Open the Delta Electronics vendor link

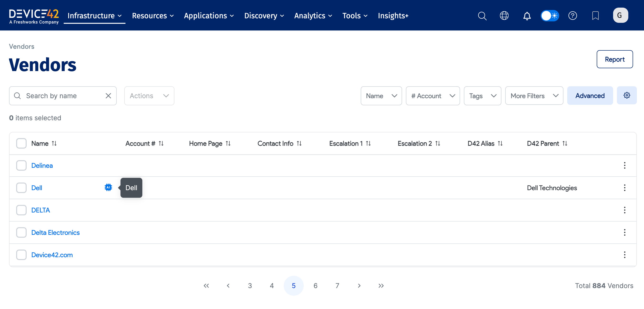pyautogui.click(x=56, y=232)
